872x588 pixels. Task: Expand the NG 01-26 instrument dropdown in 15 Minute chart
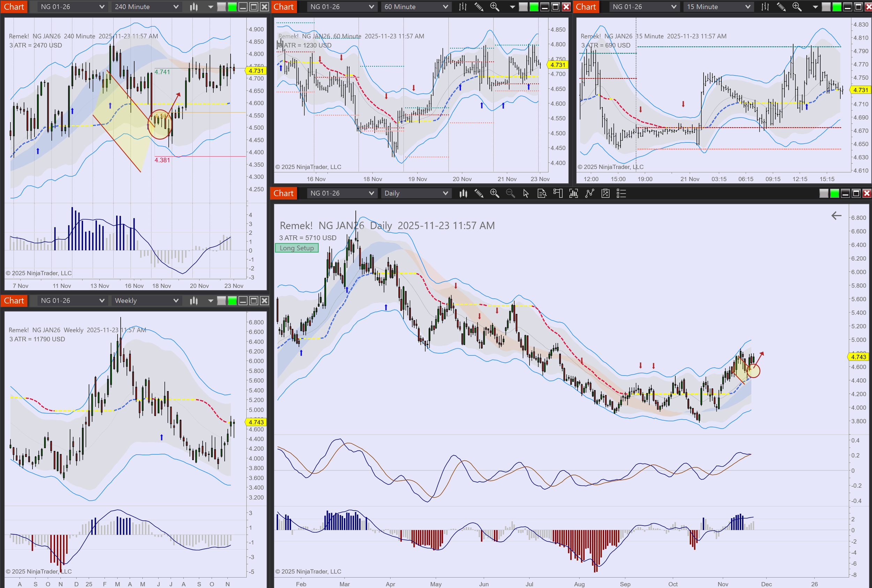click(x=644, y=7)
